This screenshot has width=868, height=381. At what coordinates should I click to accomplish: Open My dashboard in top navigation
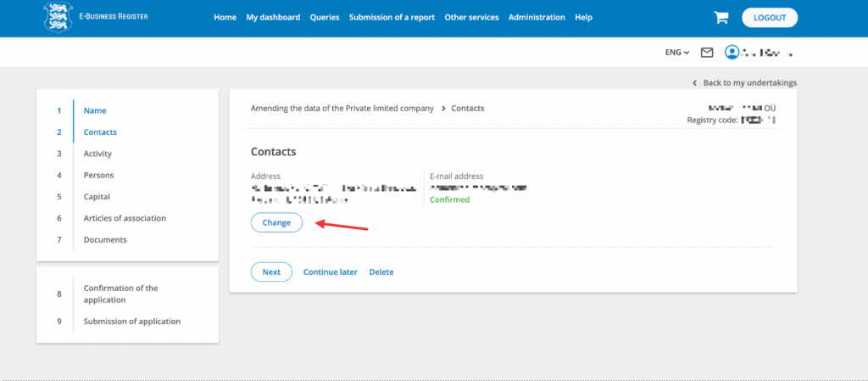(273, 17)
